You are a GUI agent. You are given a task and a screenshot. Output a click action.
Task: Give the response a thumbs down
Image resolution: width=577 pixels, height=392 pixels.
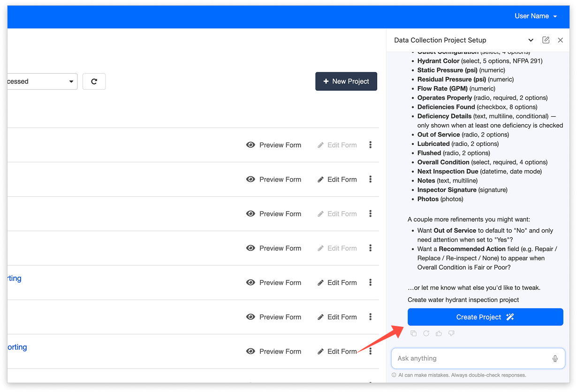(451, 333)
